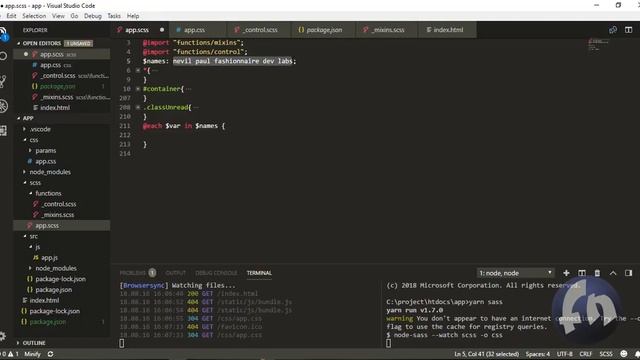Click the Open Changes icon beside split editor
The image size is (640, 360).
tap(613, 30)
